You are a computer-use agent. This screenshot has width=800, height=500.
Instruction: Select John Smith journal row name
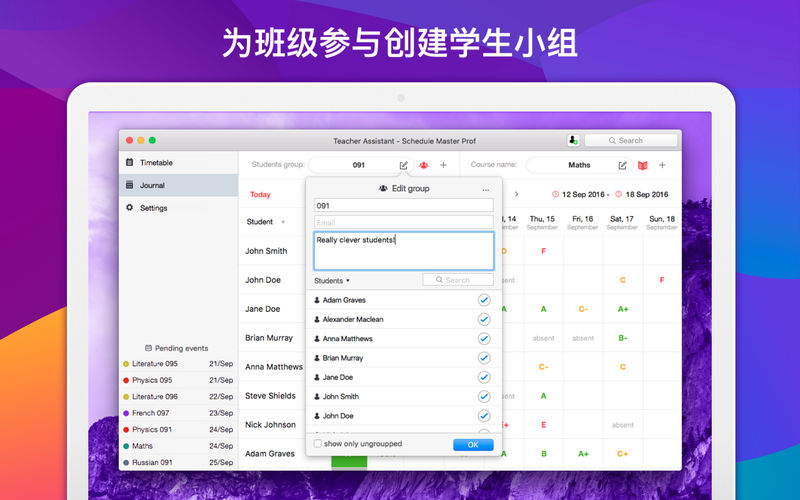coord(266,251)
